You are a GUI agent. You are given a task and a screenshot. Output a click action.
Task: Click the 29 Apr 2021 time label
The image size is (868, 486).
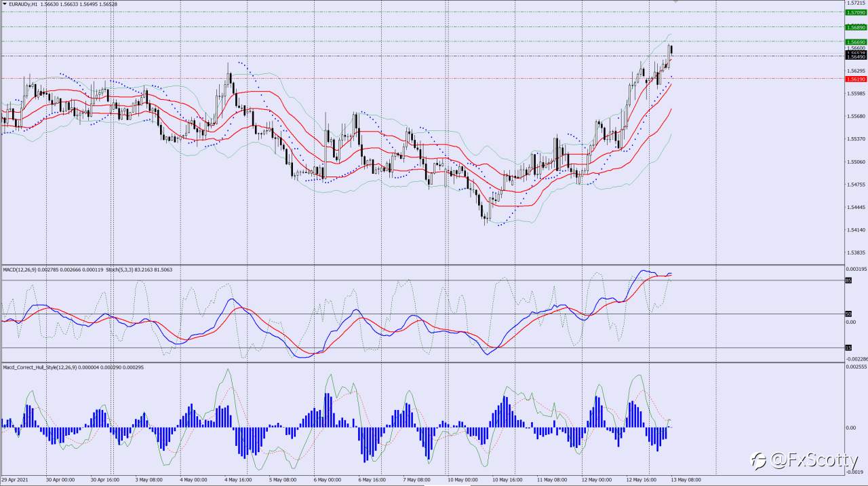click(14, 479)
